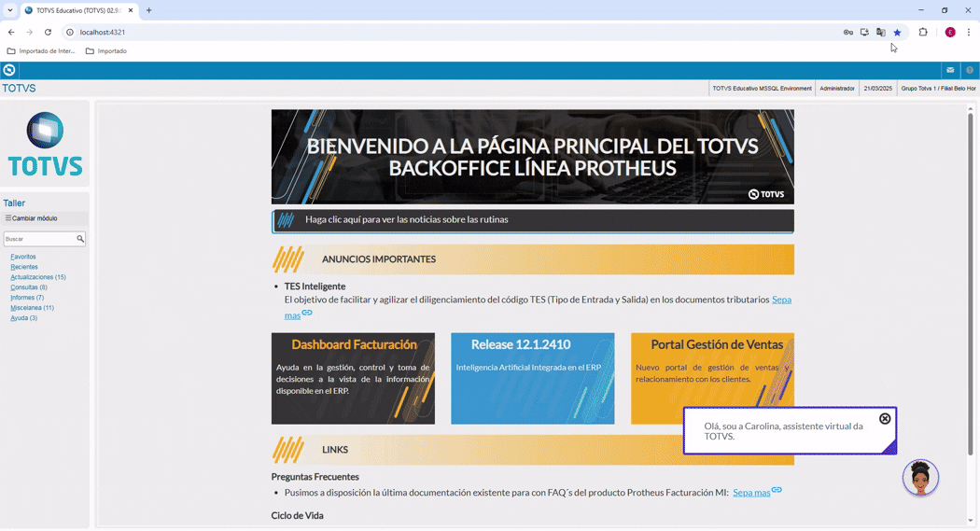The width and height of the screenshot is (980, 531).
Task: Click the TES Inteligente bullet title
Action: (315, 286)
